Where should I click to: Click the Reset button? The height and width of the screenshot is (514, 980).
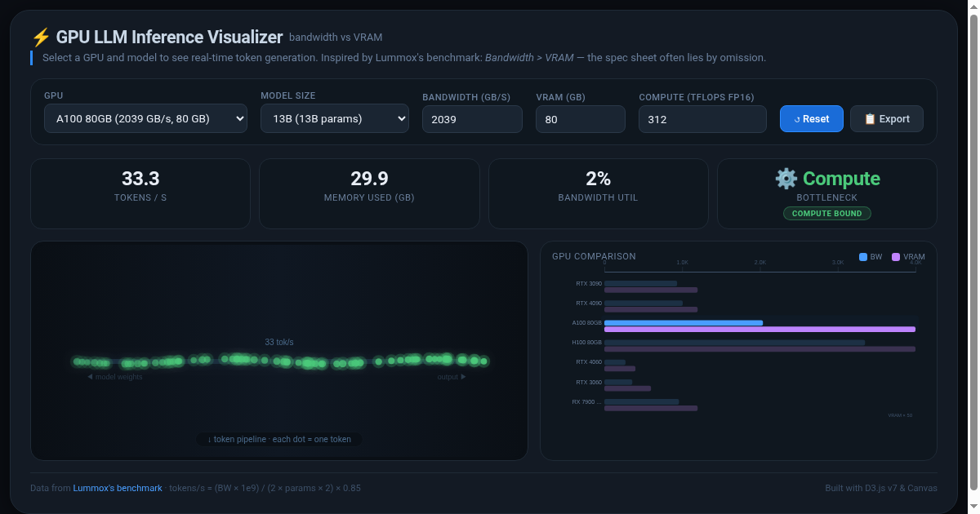(812, 118)
